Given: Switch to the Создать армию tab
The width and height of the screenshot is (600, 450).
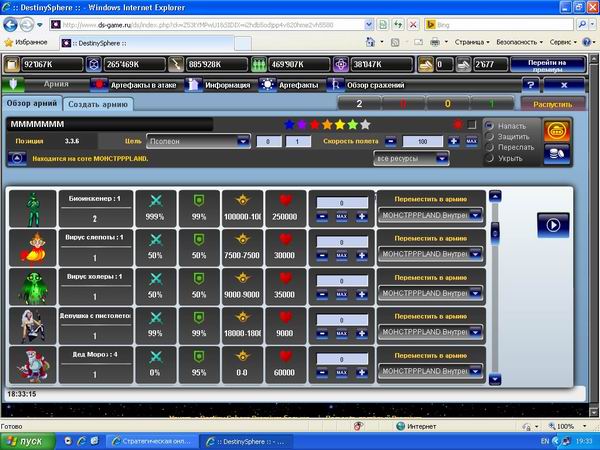Looking at the screenshot, I should click(x=97, y=104).
